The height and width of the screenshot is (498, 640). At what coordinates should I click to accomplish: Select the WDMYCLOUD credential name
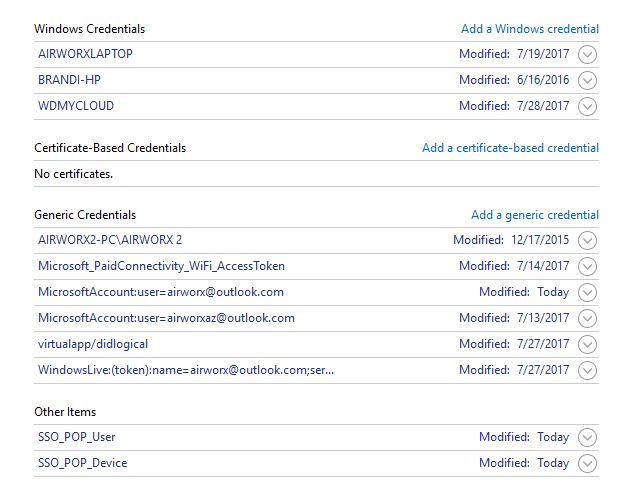coord(76,106)
